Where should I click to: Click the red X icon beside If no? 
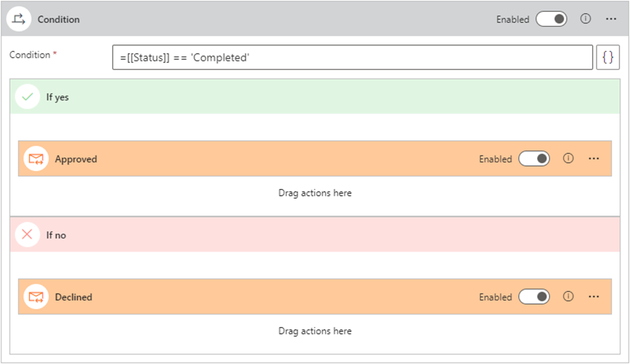point(28,235)
